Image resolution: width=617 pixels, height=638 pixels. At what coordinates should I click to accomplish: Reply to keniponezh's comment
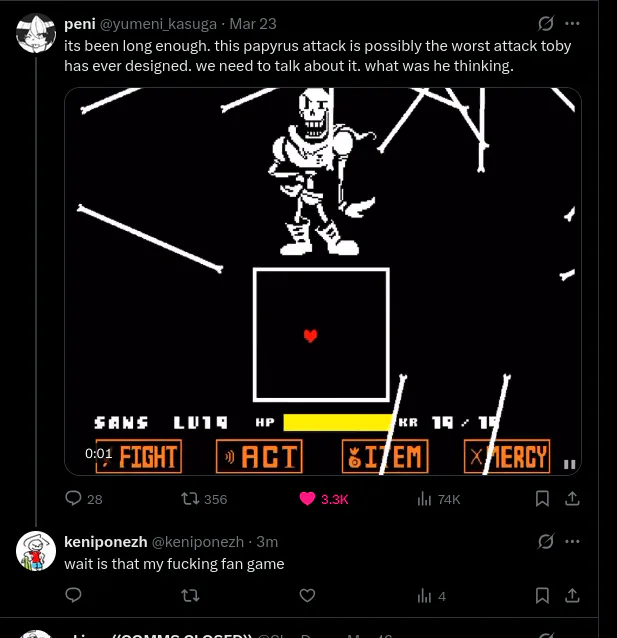point(73,595)
